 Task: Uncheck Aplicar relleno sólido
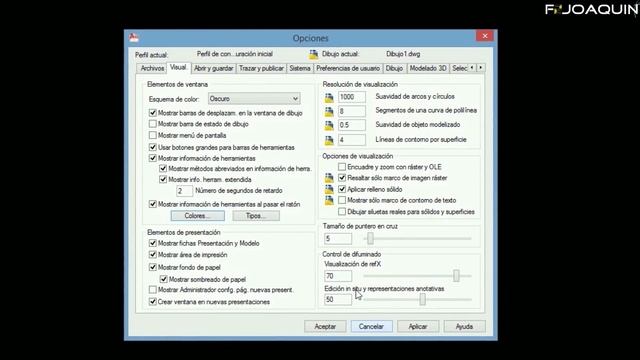(x=342, y=189)
